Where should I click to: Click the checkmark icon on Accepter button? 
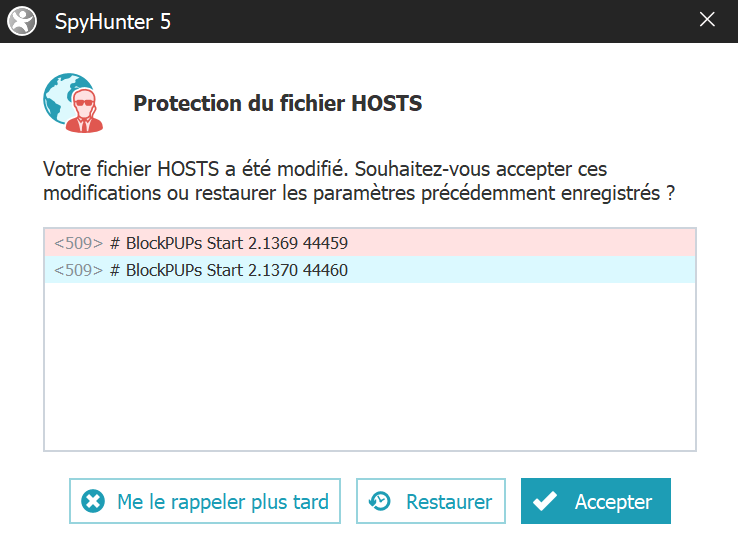[545, 502]
